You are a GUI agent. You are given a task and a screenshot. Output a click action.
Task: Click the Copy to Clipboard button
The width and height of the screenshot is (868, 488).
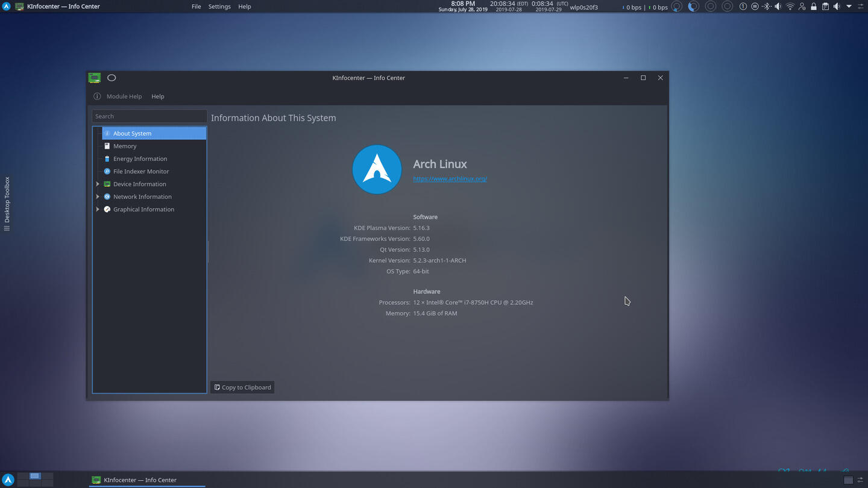pyautogui.click(x=242, y=387)
